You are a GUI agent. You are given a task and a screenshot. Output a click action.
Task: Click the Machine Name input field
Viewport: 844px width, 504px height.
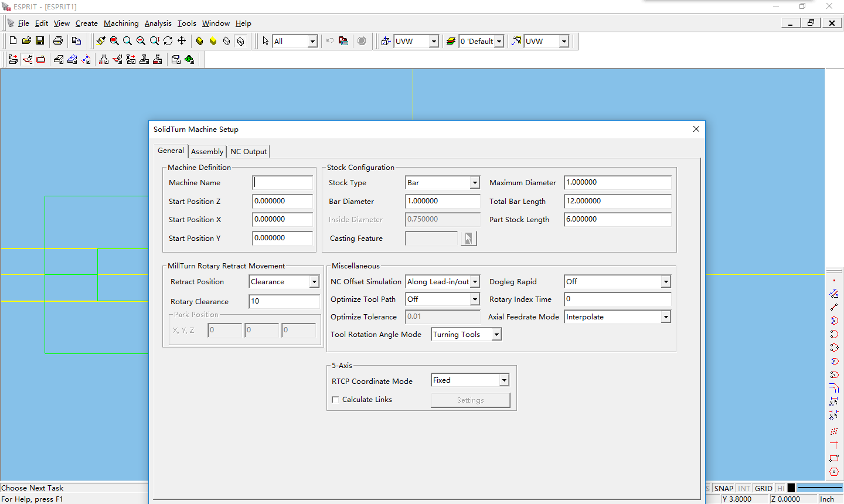[283, 183]
